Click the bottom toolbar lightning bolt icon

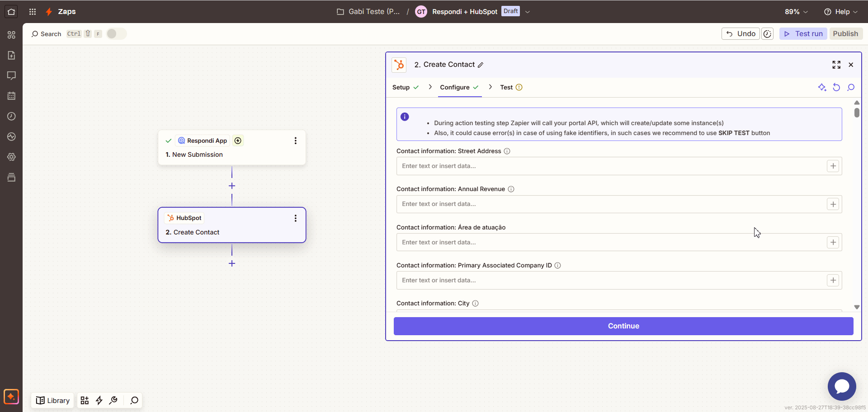tap(99, 400)
